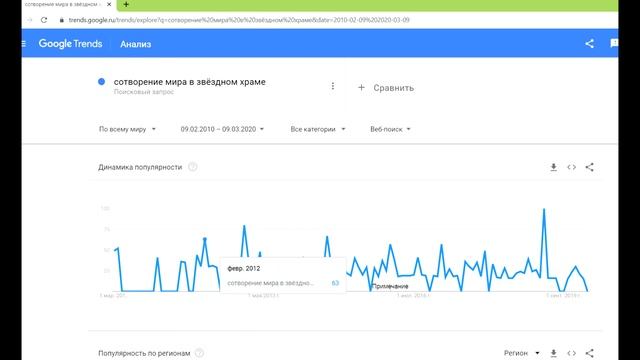Click the Поисковый запрос label
Image resolution: width=640 pixels, height=360 pixels.
tap(144, 92)
